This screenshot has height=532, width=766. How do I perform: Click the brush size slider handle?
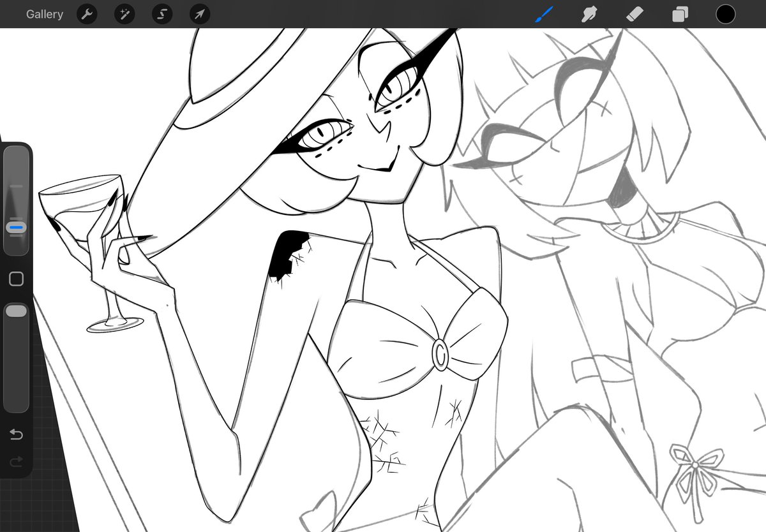[17, 227]
